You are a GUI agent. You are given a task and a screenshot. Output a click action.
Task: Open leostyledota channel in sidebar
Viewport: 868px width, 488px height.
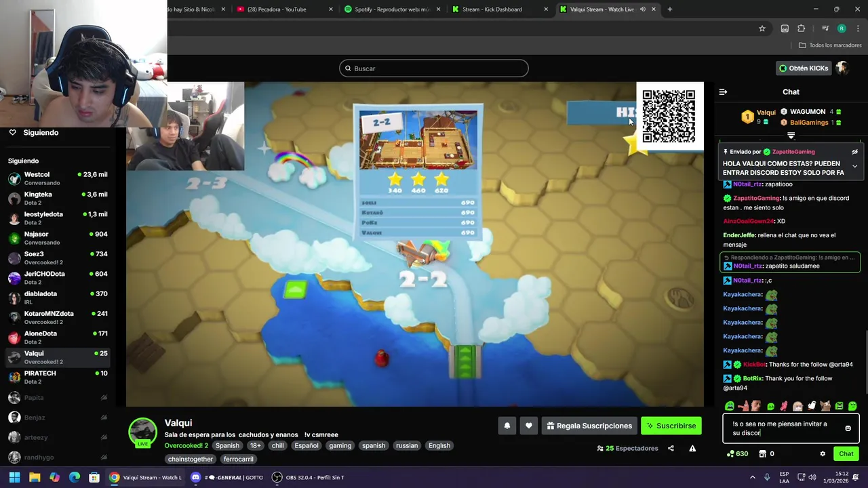pos(58,218)
